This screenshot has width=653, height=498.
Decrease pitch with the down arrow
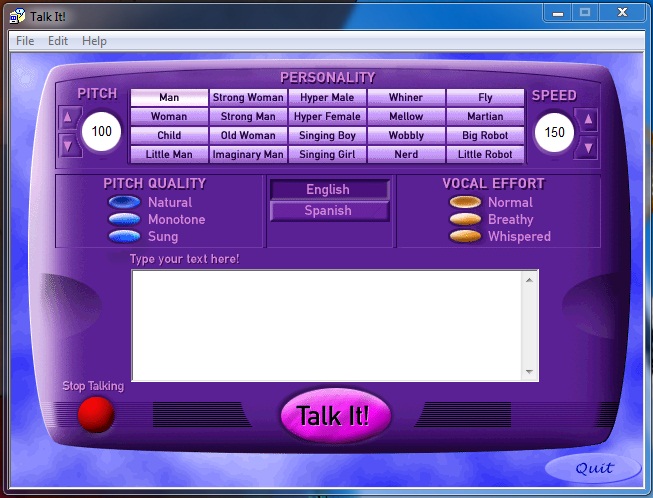point(68,146)
